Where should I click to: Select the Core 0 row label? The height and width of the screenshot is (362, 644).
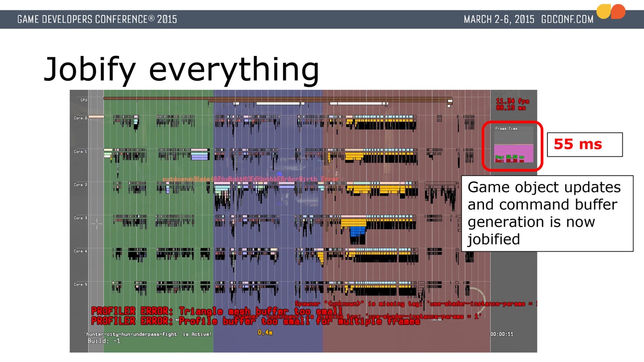click(80, 118)
